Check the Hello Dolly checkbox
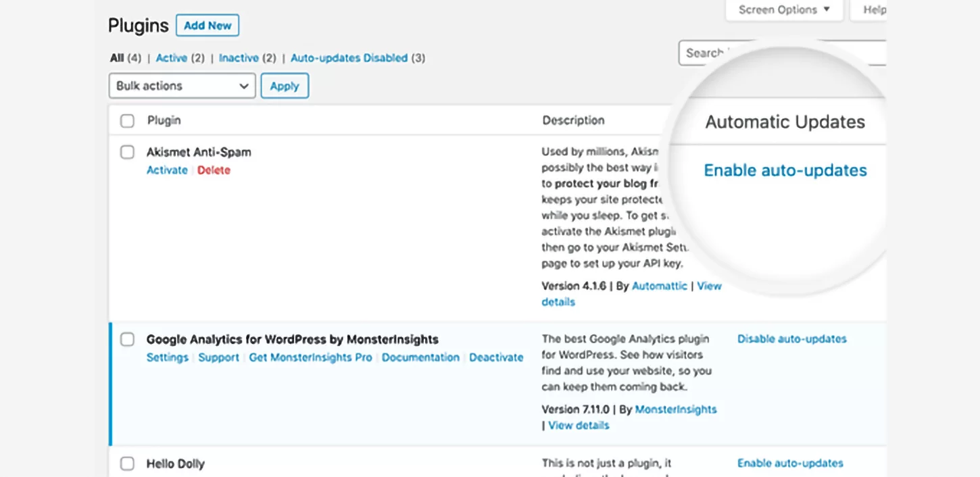The image size is (980, 477). click(x=127, y=464)
